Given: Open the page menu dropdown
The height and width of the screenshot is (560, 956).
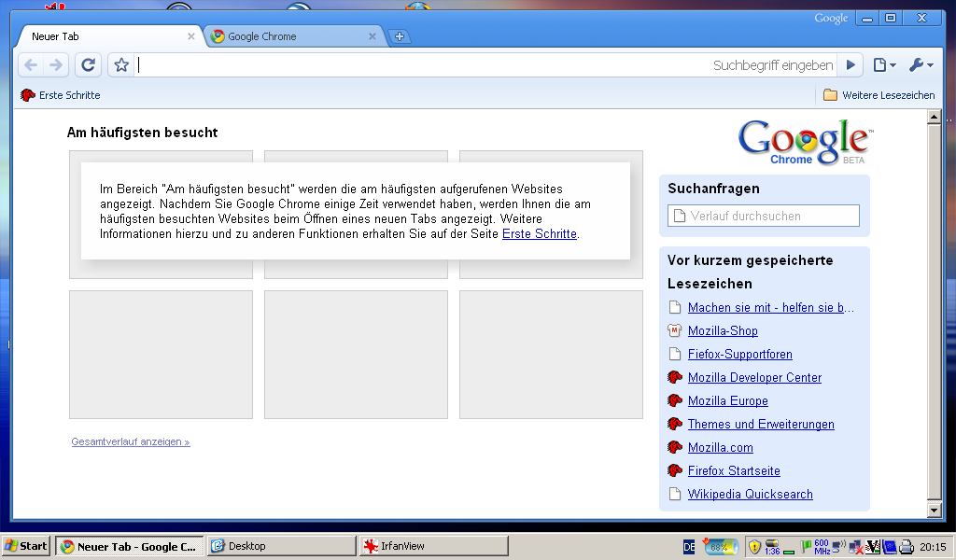Looking at the screenshot, I should coord(883,64).
